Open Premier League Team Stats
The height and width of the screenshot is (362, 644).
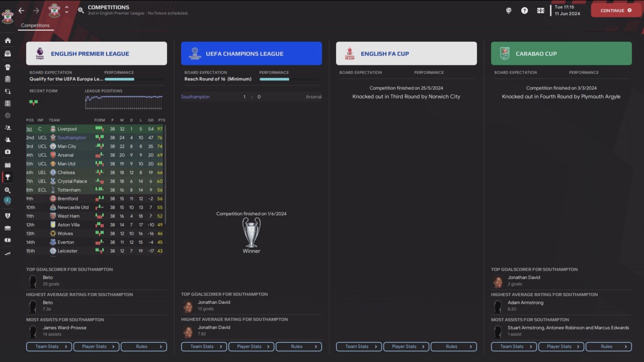49,346
